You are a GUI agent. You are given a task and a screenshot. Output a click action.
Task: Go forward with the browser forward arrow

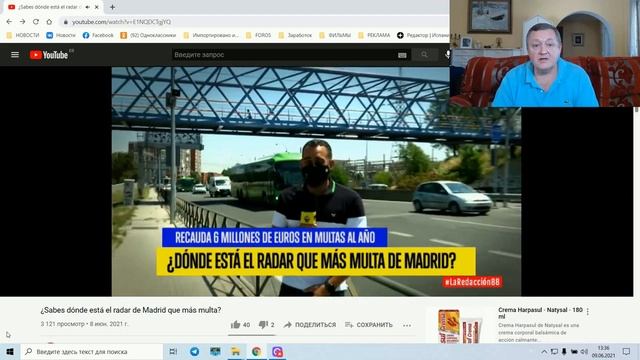[22, 22]
